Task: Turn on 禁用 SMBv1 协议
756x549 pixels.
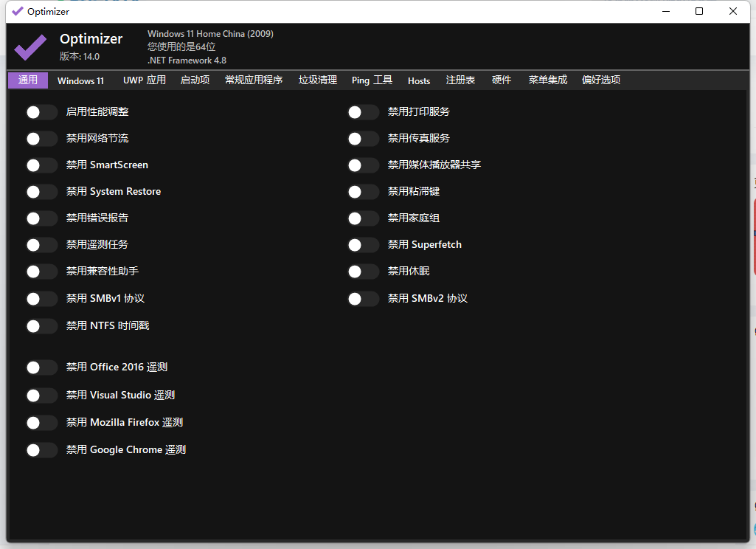Action: click(41, 298)
